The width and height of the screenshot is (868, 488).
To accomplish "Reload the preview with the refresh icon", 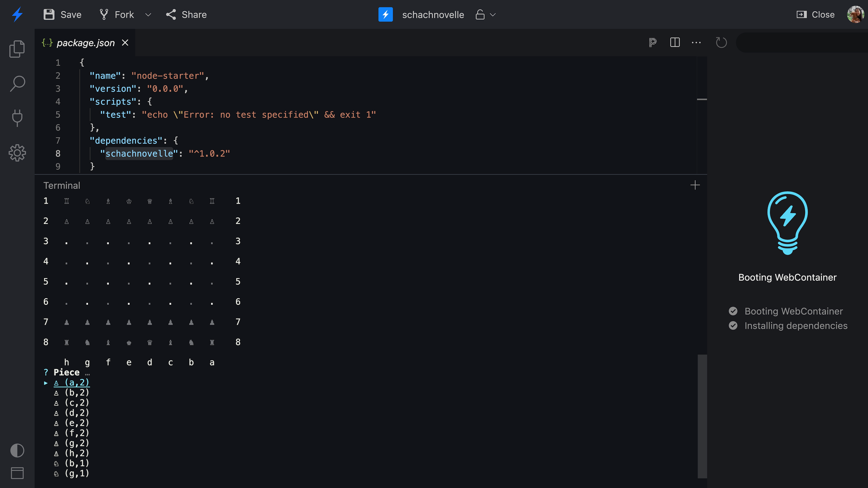I will click(x=721, y=42).
